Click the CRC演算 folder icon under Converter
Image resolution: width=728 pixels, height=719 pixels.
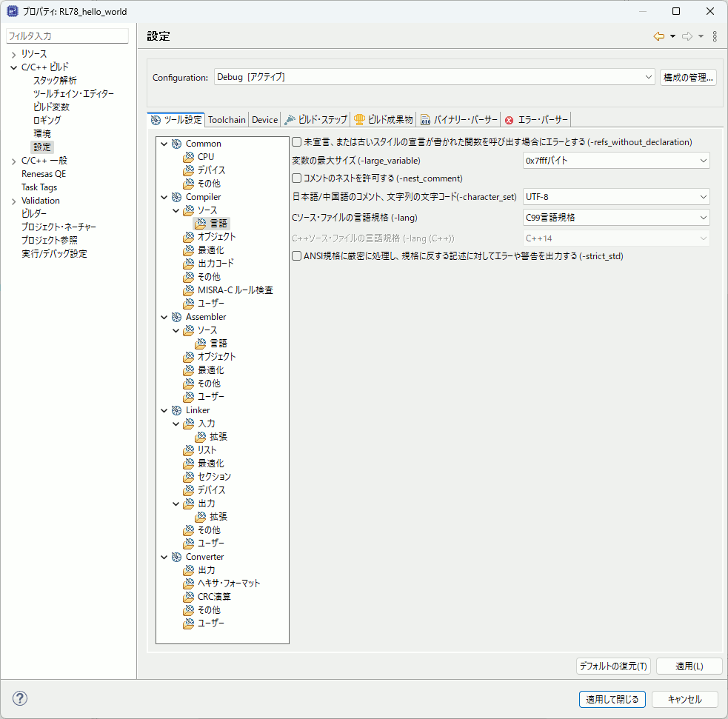[189, 597]
